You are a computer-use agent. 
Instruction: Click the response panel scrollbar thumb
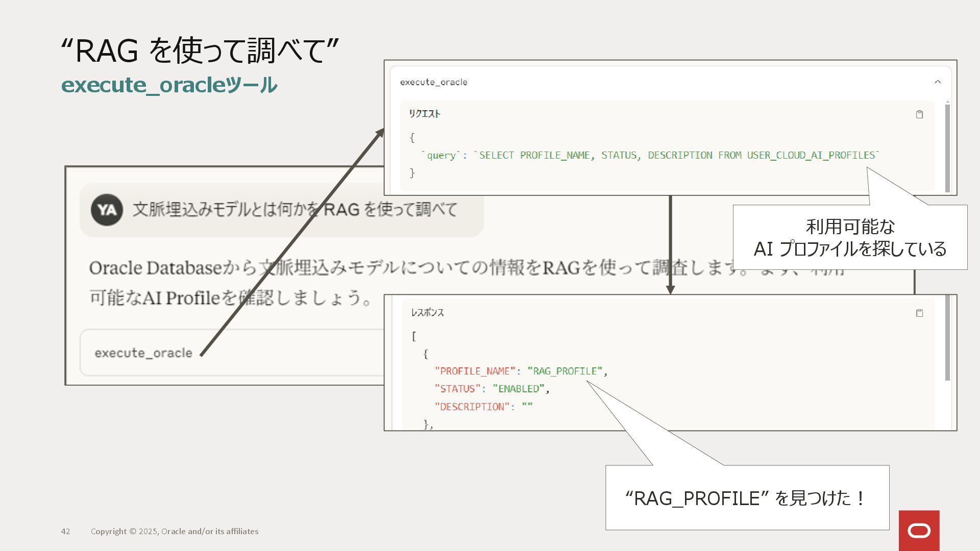[x=947, y=337]
